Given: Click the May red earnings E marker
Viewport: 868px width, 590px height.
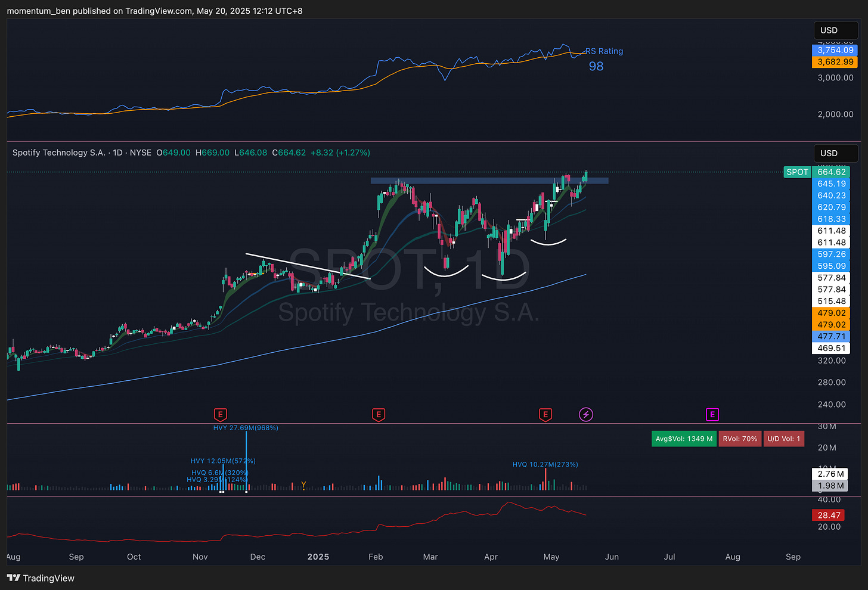Looking at the screenshot, I should pyautogui.click(x=545, y=414).
